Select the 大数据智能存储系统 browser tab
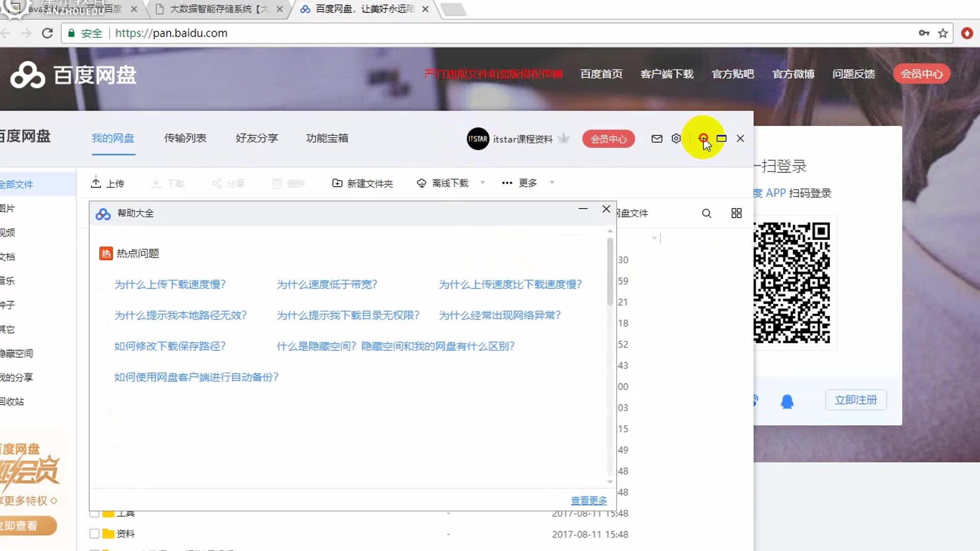The width and height of the screenshot is (980, 551). click(218, 9)
